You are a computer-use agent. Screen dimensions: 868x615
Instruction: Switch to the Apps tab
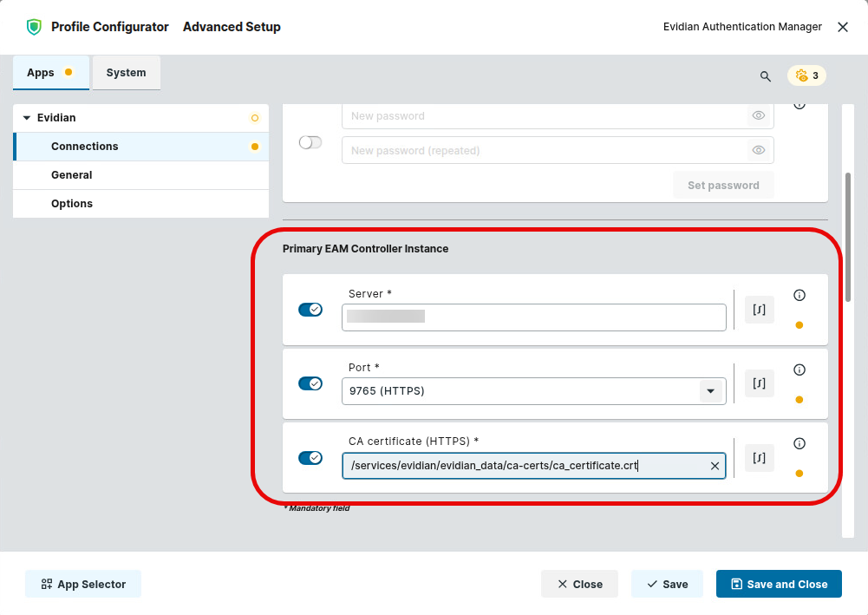51,73
